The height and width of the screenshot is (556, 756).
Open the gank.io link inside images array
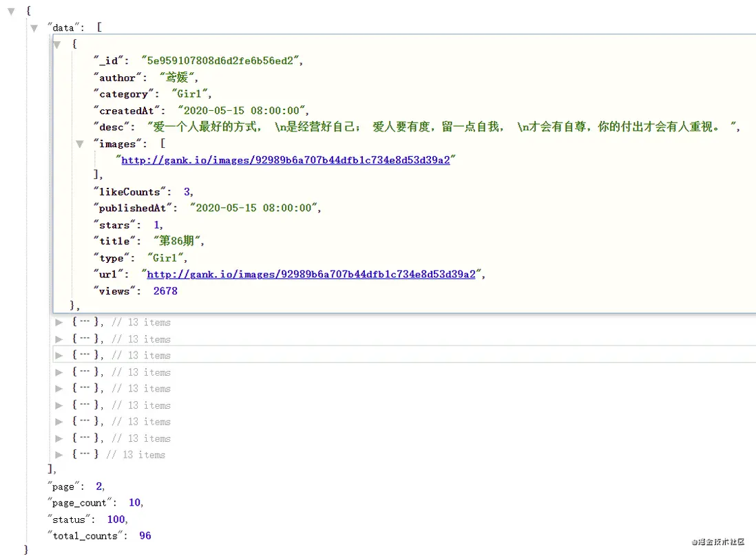tap(286, 160)
